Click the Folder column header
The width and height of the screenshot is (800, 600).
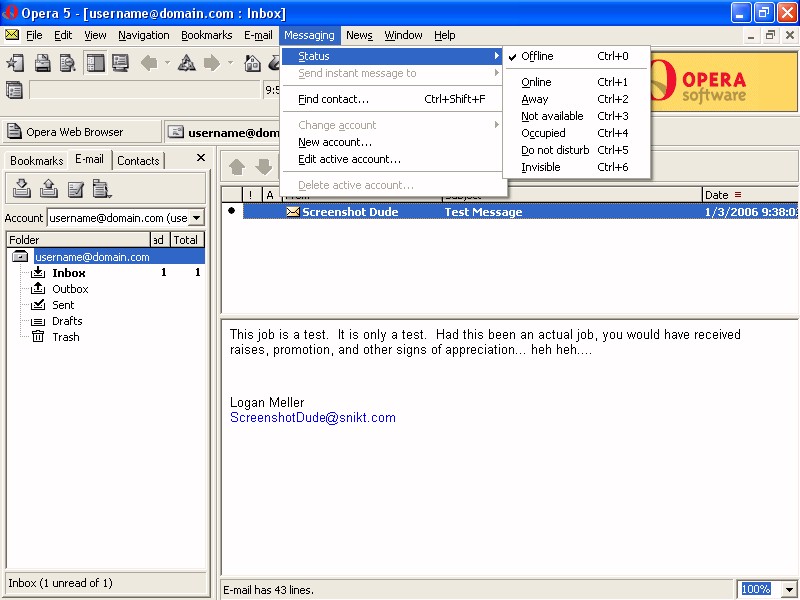[x=79, y=240]
